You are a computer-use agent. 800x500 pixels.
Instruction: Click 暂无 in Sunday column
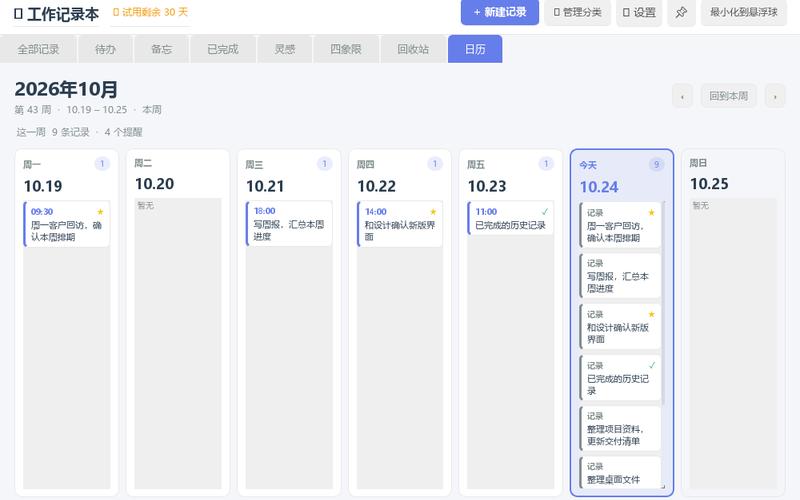click(701, 205)
